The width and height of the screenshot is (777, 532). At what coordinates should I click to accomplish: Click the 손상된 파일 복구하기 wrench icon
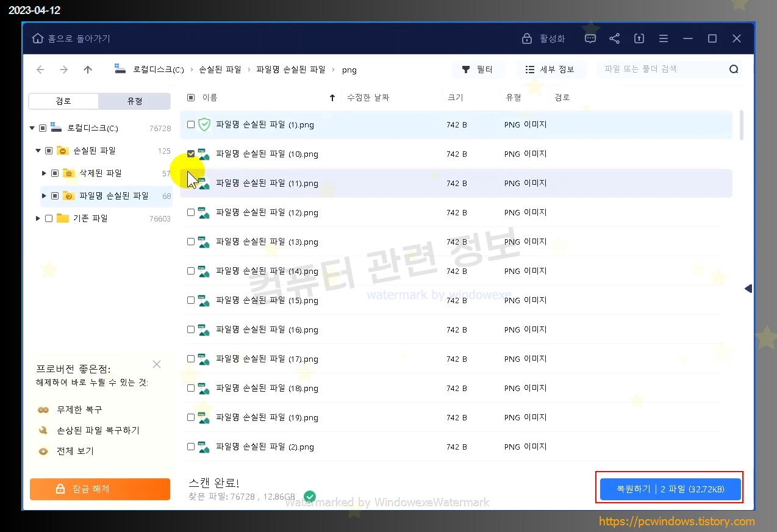pyautogui.click(x=43, y=431)
